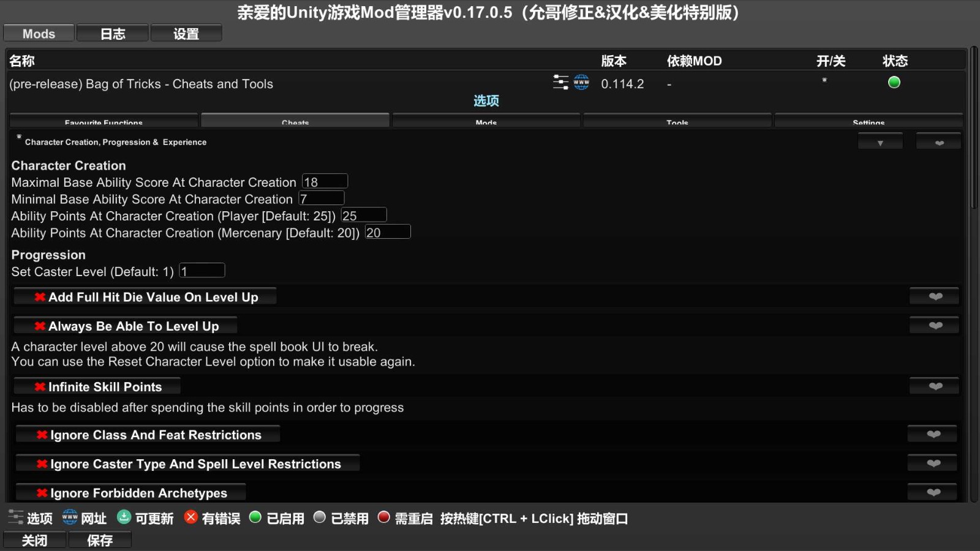Favourite Ignore Caster Type And Spell Level Restrictions

pyautogui.click(x=933, y=463)
